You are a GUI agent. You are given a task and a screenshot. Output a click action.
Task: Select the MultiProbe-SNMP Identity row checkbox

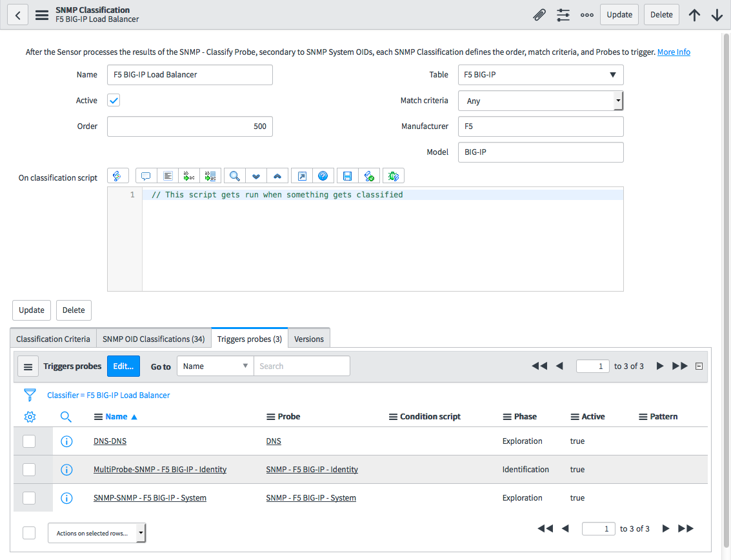point(29,470)
